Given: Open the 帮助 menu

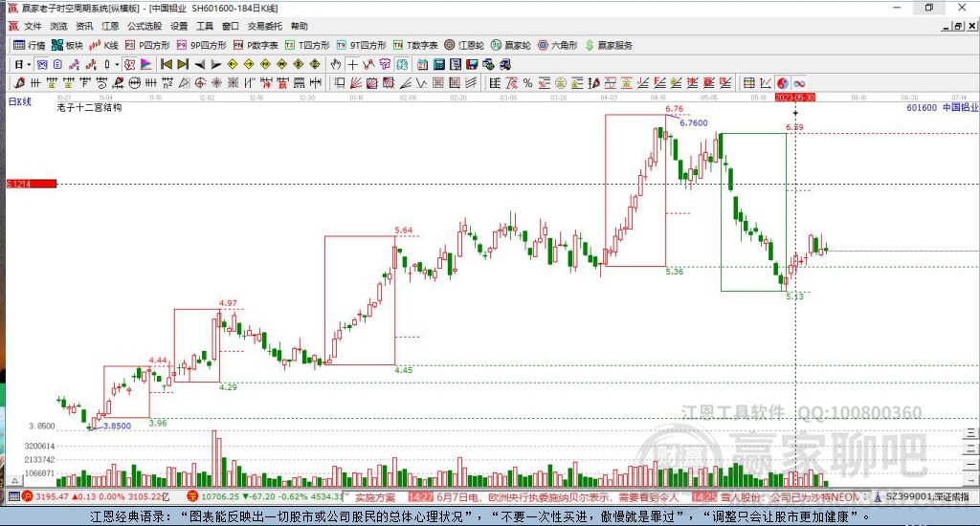Looking at the screenshot, I should click(x=299, y=26).
